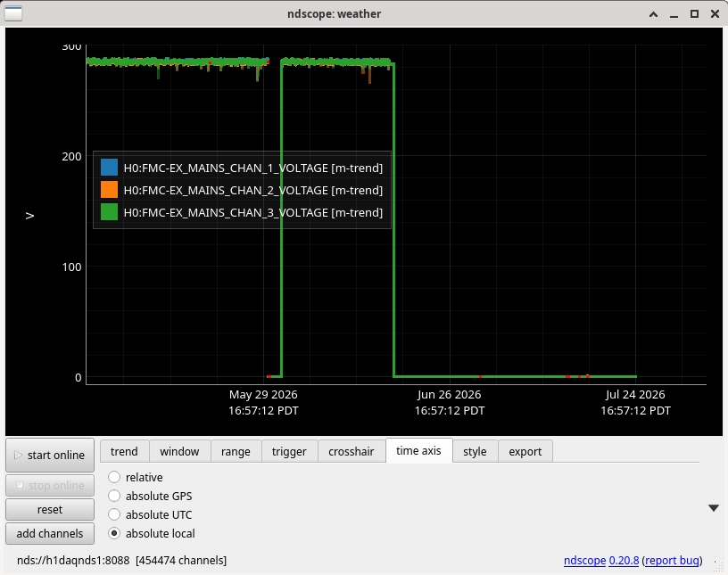
Task: Follow the report bug link
Action: coord(672,560)
